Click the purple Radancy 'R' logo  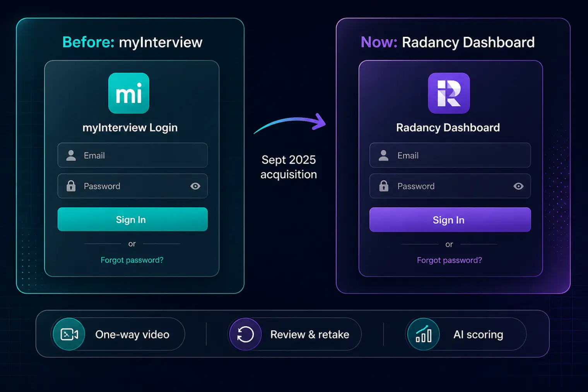point(449,93)
